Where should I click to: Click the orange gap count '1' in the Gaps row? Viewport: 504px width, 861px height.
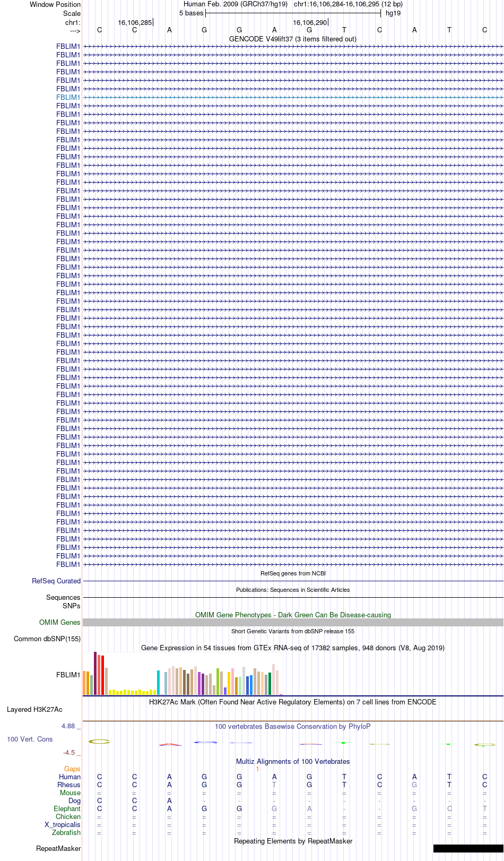(x=257, y=769)
